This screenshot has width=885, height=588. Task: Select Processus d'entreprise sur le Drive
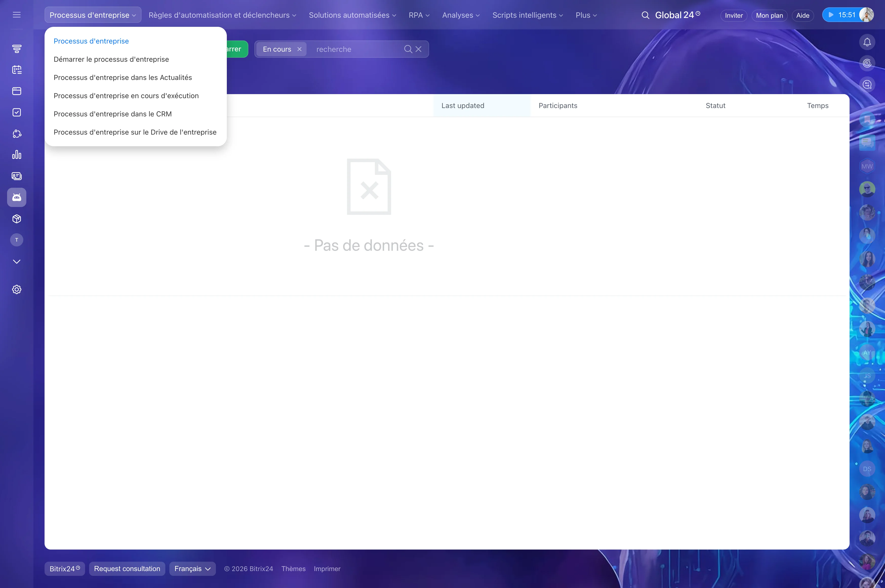point(135,132)
